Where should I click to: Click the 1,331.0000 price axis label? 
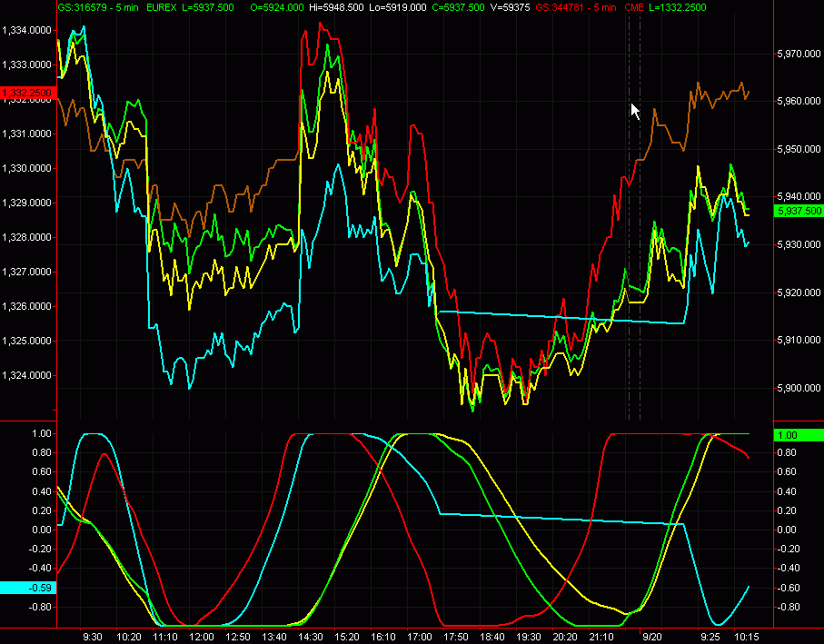27,134
